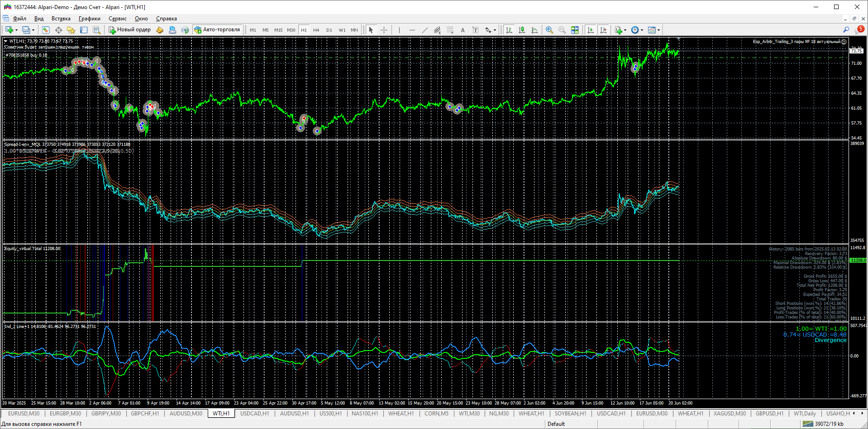Screen dimensions: 868x429
Task: Click the blue cloud icon next to MetaEditor
Action: (172, 30)
